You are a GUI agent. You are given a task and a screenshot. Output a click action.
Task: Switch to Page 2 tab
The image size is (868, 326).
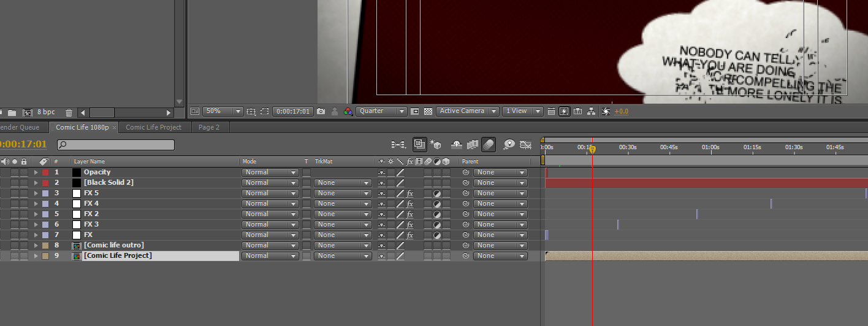point(209,127)
